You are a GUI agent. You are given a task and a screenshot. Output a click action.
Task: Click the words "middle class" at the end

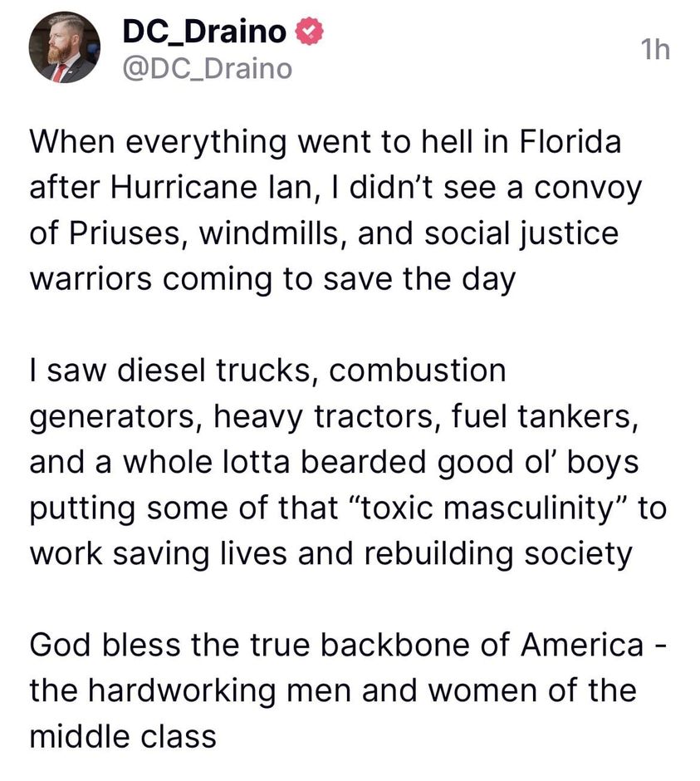(123, 736)
